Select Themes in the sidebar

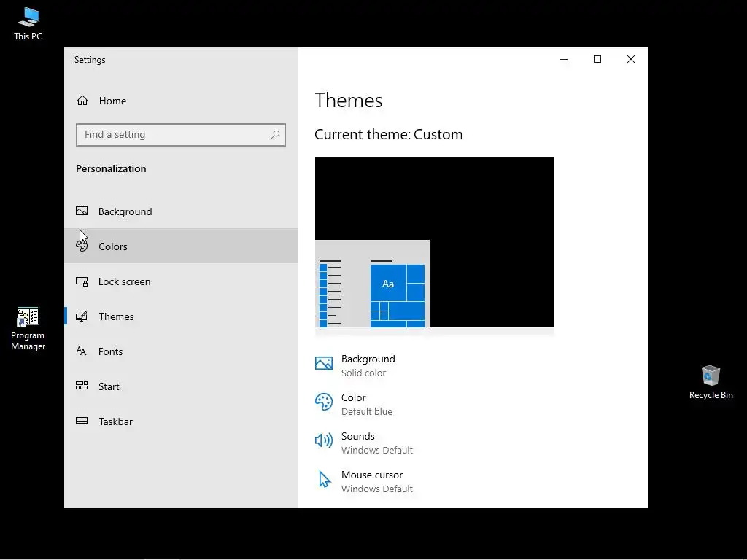point(181,316)
